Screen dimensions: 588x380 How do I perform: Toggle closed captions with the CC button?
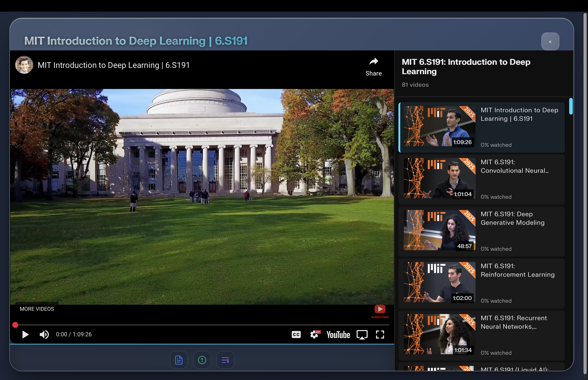[x=296, y=334]
